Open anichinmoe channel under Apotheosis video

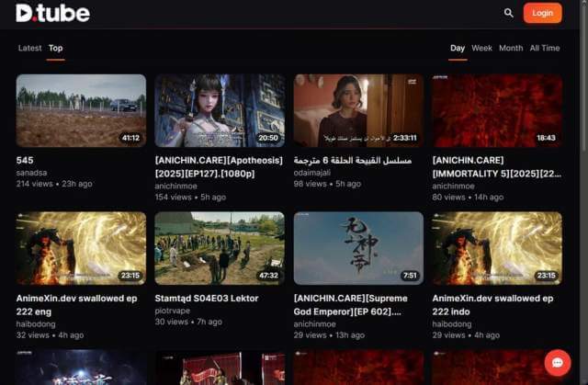click(175, 186)
